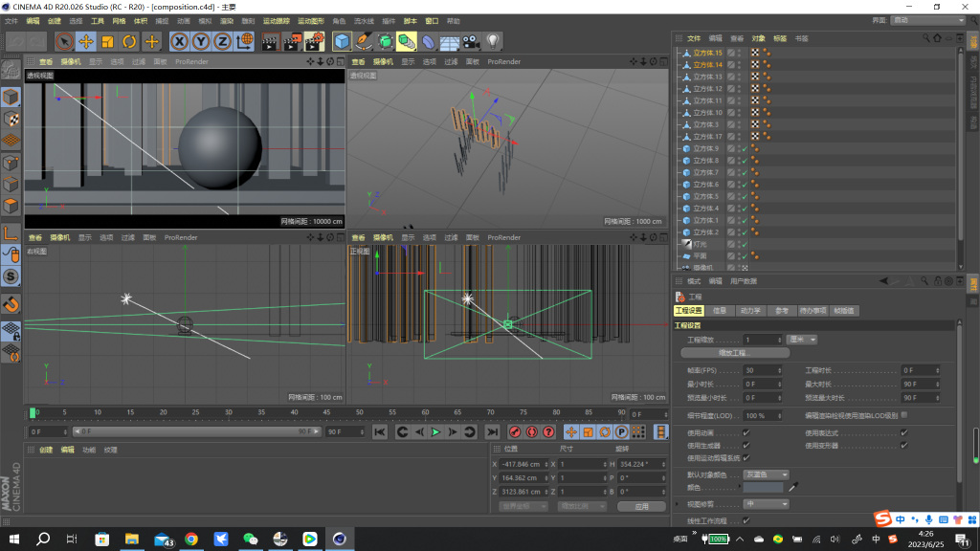Add a cube primitive from toolbar

342,42
